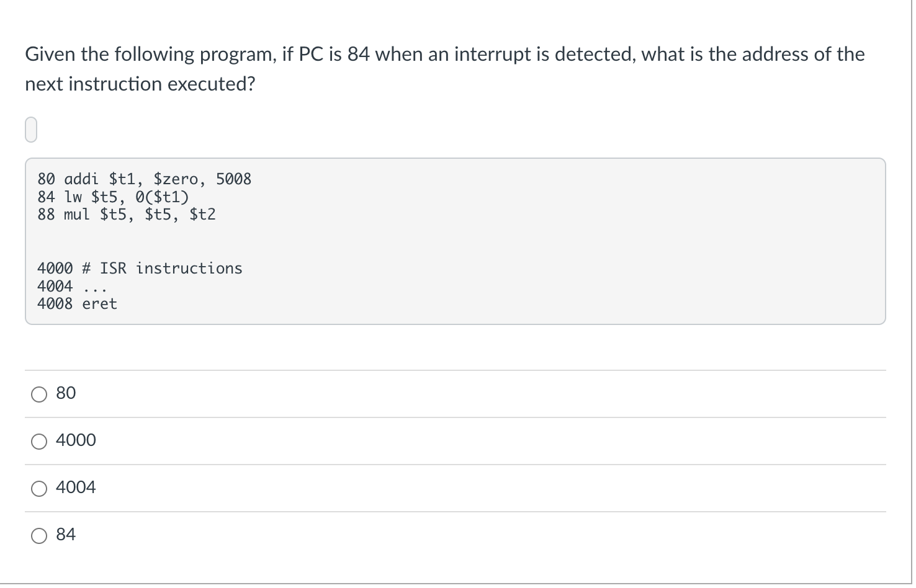Image resolution: width=916 pixels, height=588 pixels.
Task: Click the answer label text 84
Action: click(65, 534)
